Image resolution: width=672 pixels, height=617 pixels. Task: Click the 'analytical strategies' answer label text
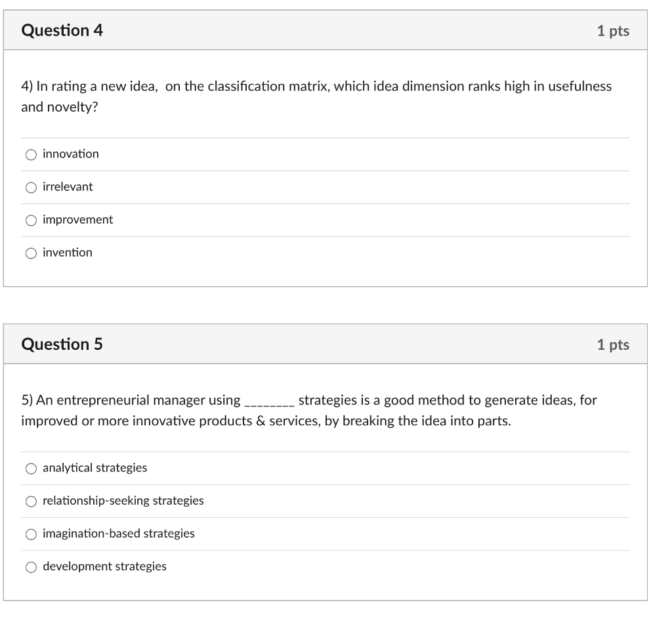[95, 467]
